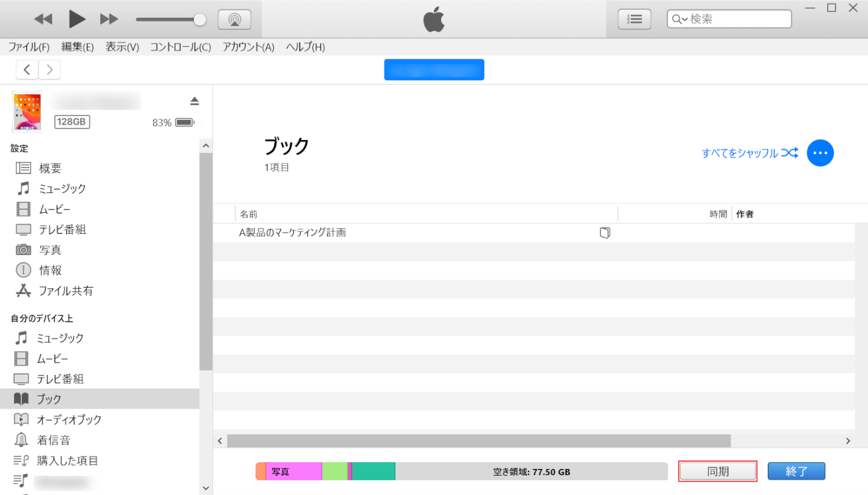
Task: Open the search magnifier dropdown
Action: 680,19
